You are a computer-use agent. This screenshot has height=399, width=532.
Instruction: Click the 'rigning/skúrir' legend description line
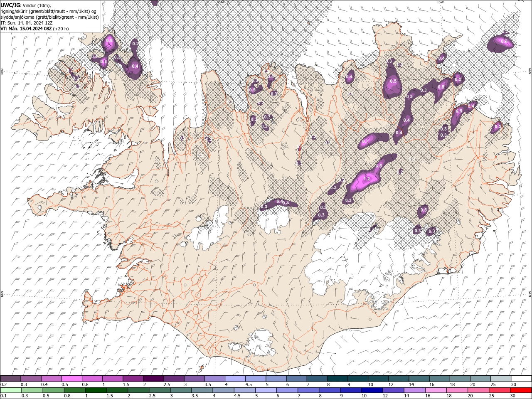[x=49, y=11]
